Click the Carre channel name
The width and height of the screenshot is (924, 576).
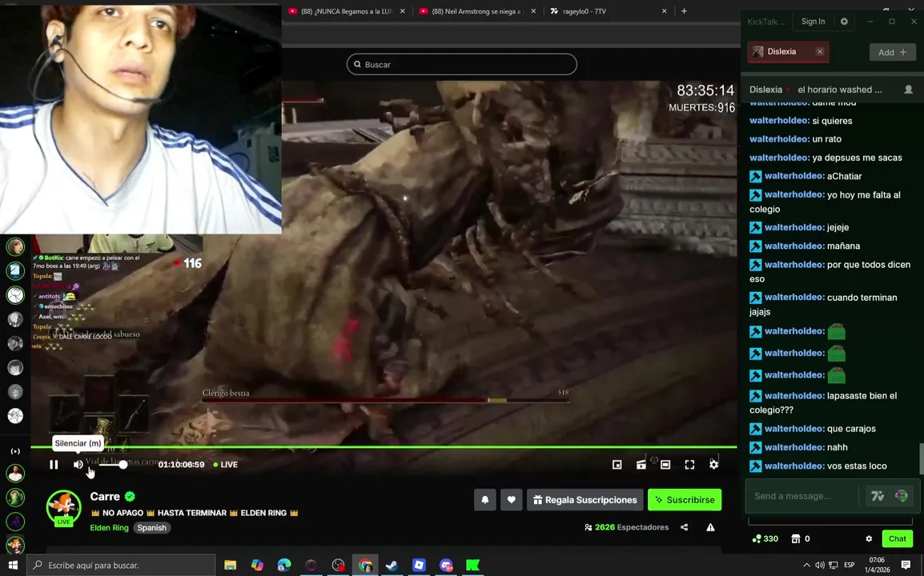105,497
